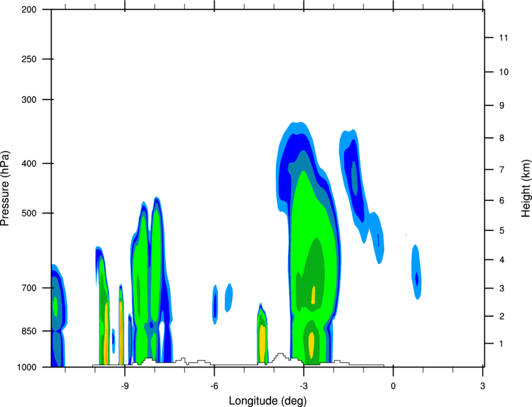Click the -9 longitude tick label
The width and height of the screenshot is (532, 407).
[x=125, y=386]
